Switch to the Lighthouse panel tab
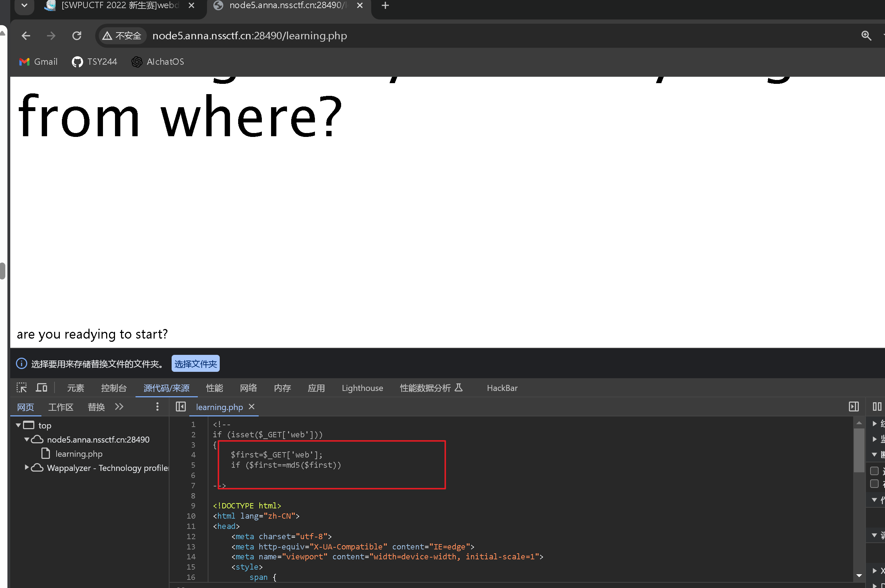885x588 pixels. pyautogui.click(x=362, y=388)
